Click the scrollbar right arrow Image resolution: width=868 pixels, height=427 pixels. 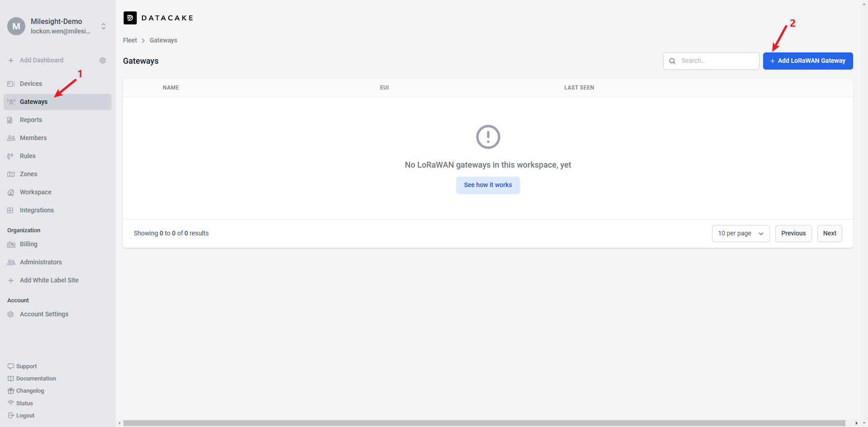[x=856, y=423]
